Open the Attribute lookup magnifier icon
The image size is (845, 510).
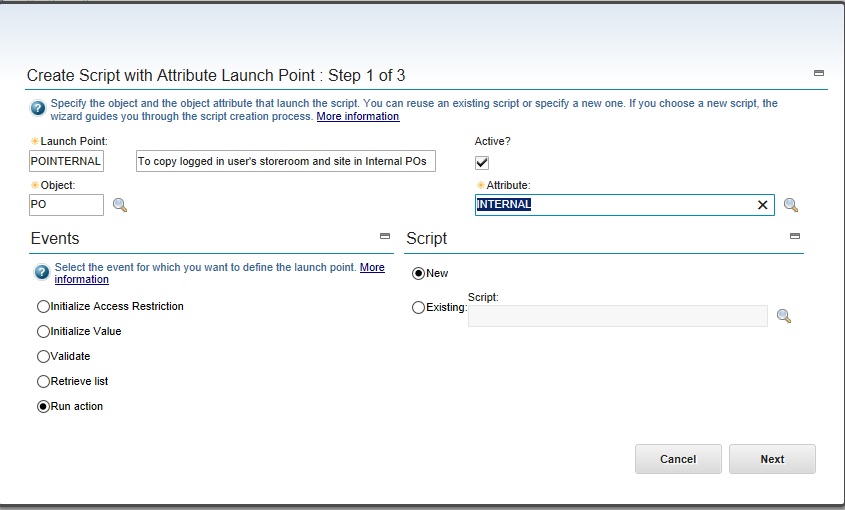[791, 205]
